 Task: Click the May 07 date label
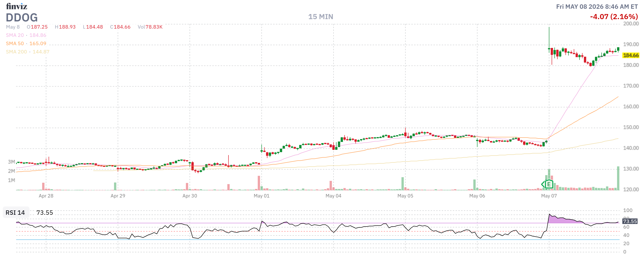549,196
